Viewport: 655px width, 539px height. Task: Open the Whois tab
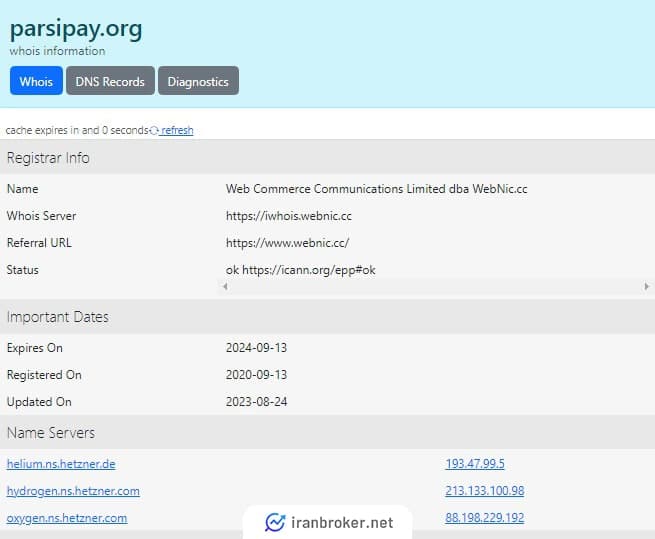pos(36,81)
